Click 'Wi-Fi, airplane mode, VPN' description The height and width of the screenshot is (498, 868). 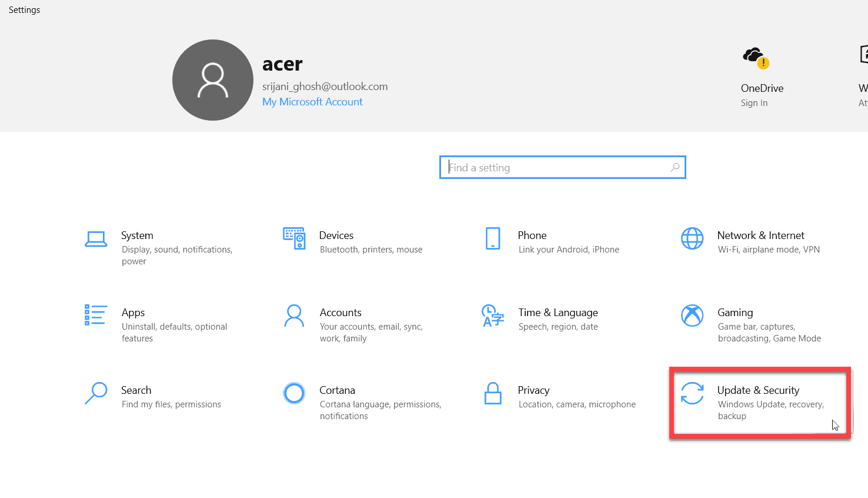[769, 250]
